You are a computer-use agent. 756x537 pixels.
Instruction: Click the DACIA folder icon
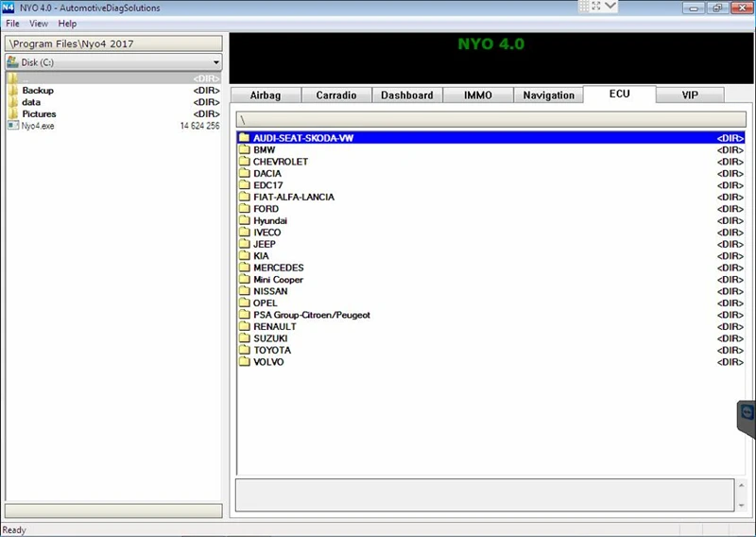[245, 173]
